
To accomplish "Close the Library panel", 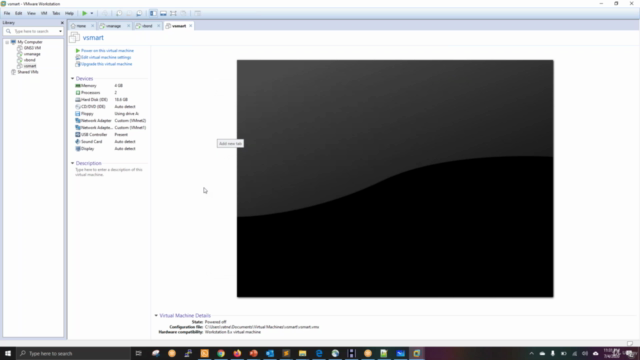I will [62, 23].
